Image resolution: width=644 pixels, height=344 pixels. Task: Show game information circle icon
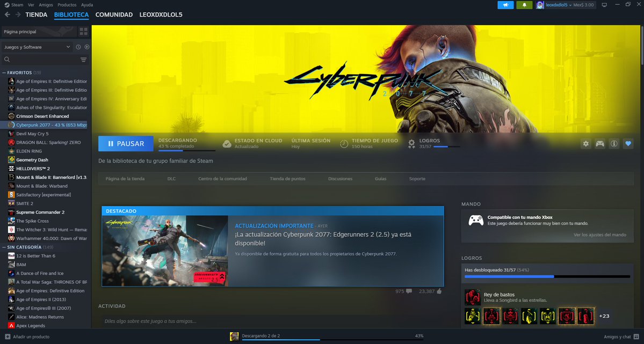tap(614, 144)
